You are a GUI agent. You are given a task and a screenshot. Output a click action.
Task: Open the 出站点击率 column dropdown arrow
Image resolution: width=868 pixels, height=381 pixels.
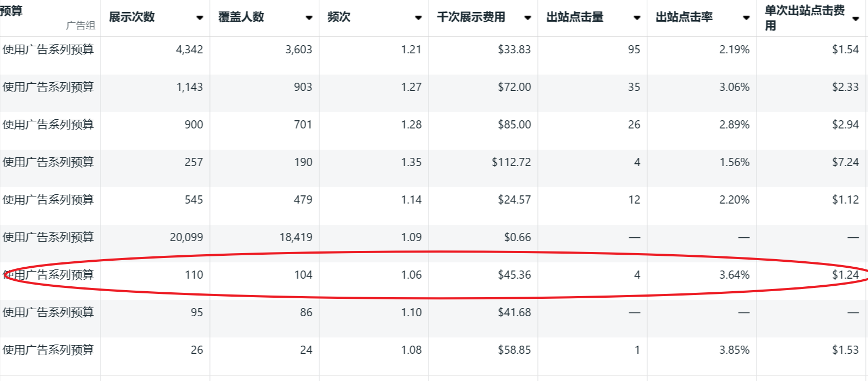pyautogui.click(x=746, y=18)
